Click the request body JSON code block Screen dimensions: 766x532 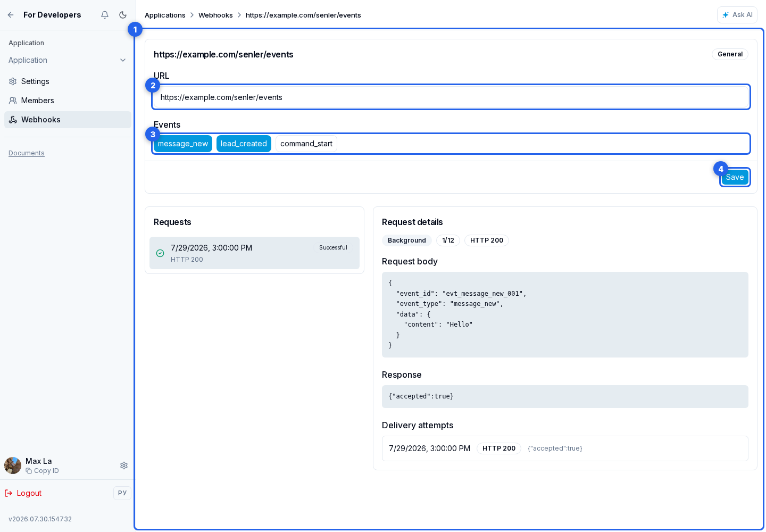point(565,314)
